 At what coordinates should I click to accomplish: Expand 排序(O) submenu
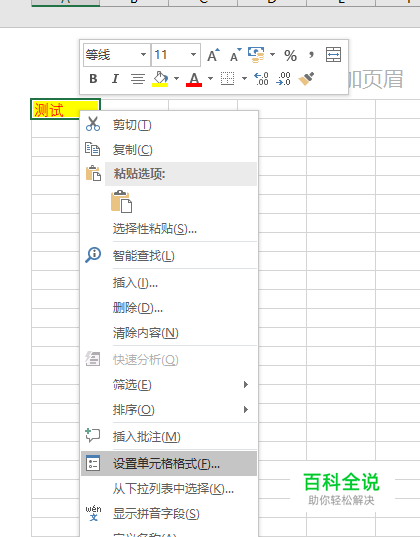[169, 410]
